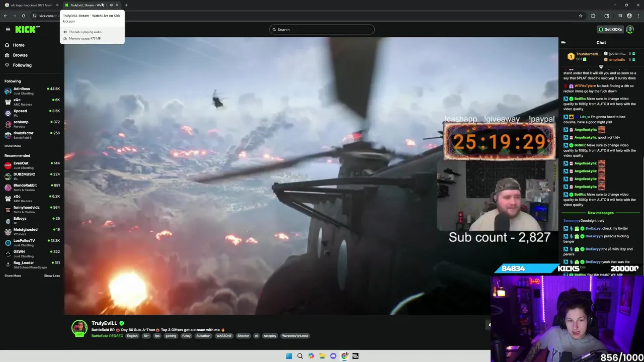Bookmark page with star icon

click(x=581, y=16)
